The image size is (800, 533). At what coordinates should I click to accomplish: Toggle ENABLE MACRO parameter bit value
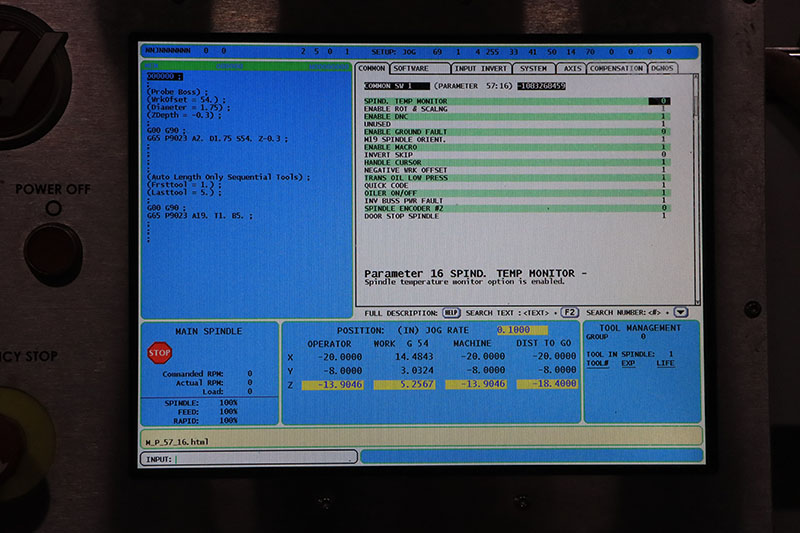(x=663, y=147)
